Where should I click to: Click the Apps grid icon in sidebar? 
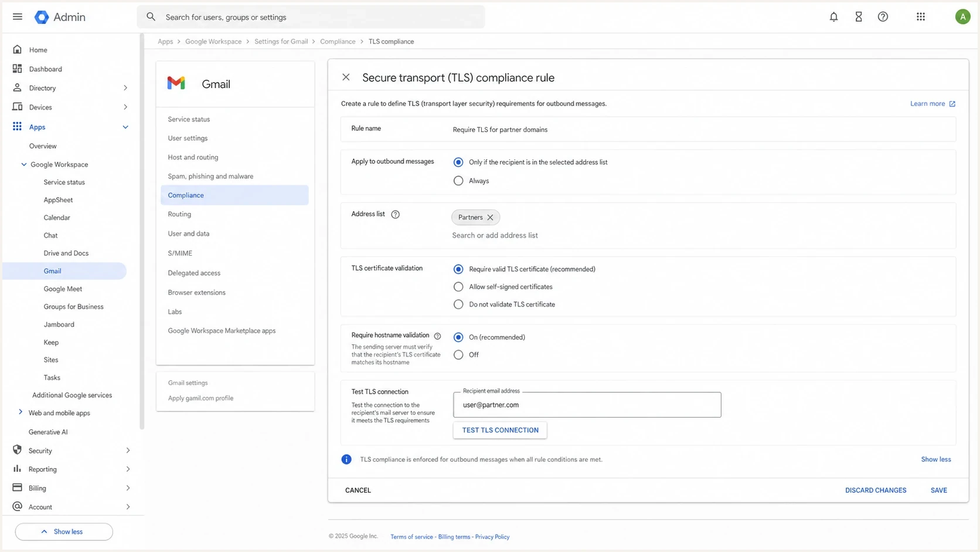tap(18, 127)
